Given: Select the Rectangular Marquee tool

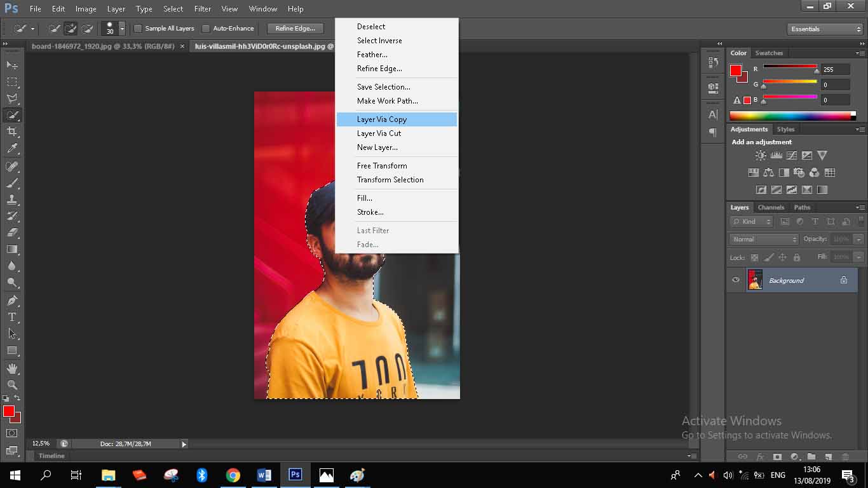Looking at the screenshot, I should tap(12, 82).
